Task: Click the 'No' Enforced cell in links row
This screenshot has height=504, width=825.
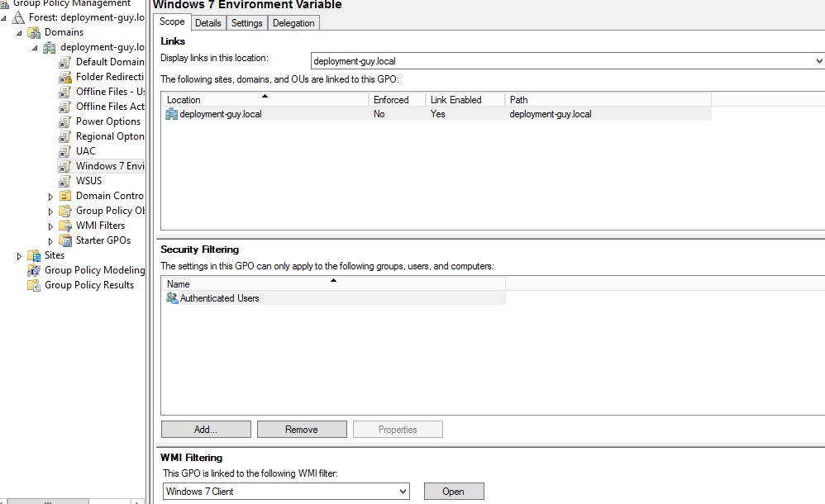Action: 379,114
